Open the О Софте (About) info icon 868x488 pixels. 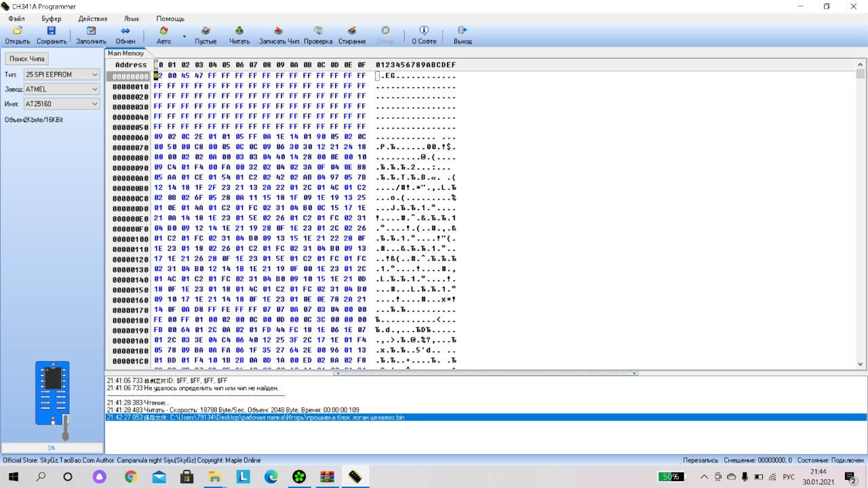[424, 35]
